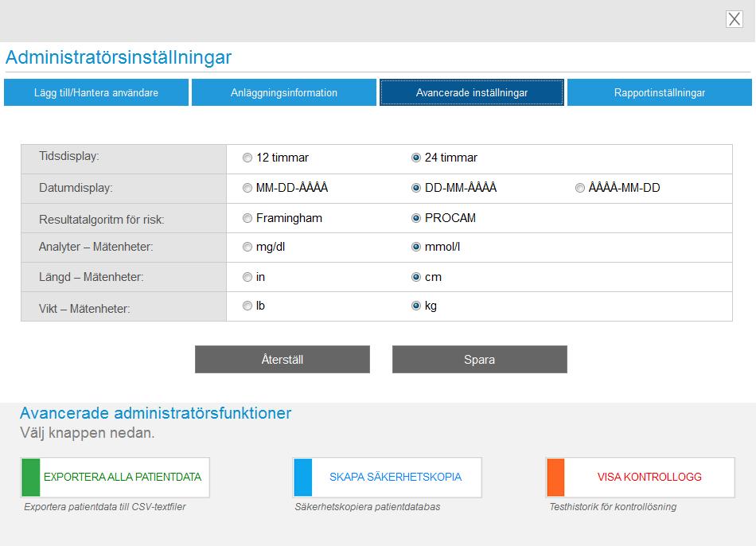Select the Avancerade inställningar tab
Viewport: 756px width, 546px height.
point(472,92)
